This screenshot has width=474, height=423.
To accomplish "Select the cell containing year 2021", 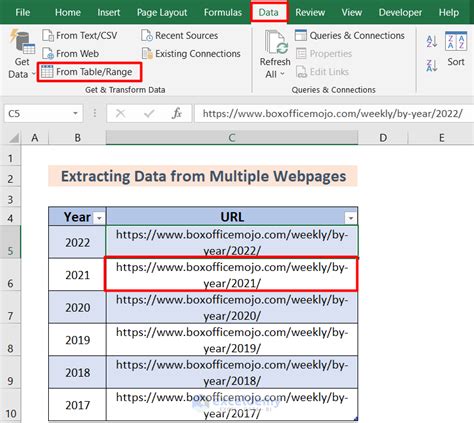I will click(77, 275).
